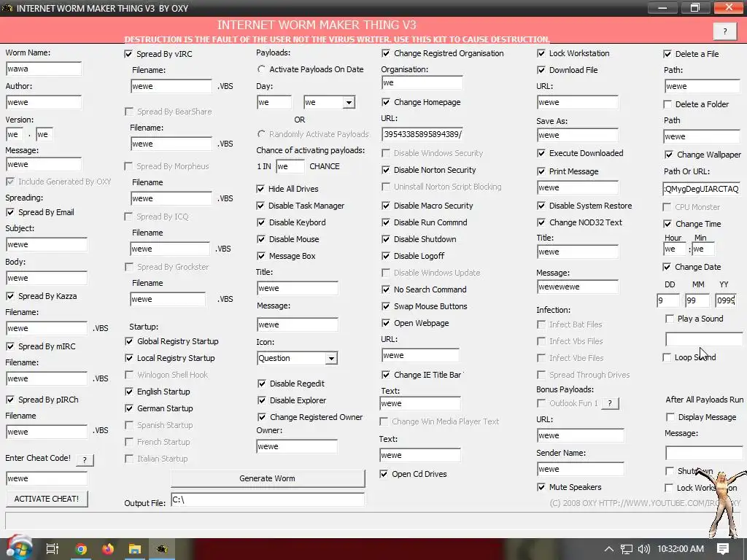
Task: Toggle the Loop Sound checkbox
Action: tap(667, 357)
